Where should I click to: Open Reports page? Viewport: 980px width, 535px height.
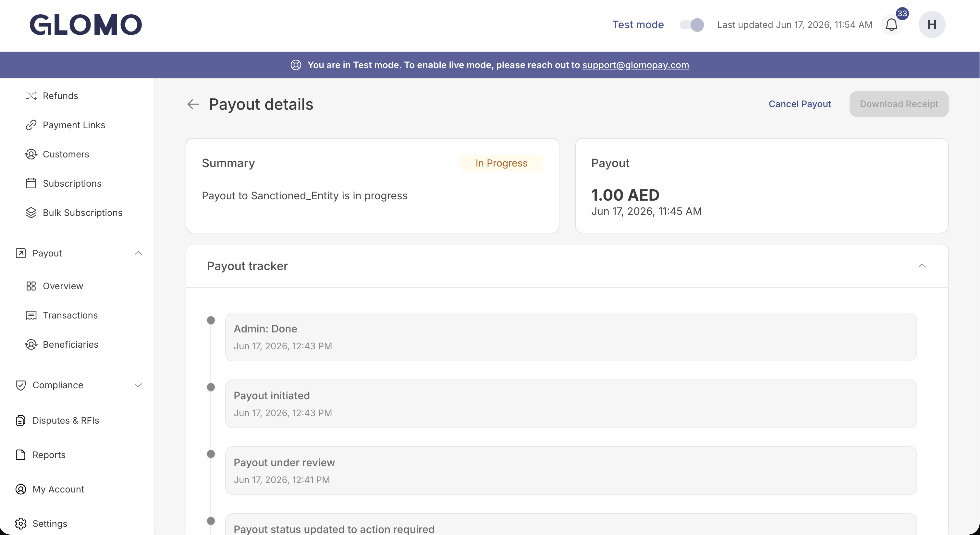pyautogui.click(x=49, y=455)
